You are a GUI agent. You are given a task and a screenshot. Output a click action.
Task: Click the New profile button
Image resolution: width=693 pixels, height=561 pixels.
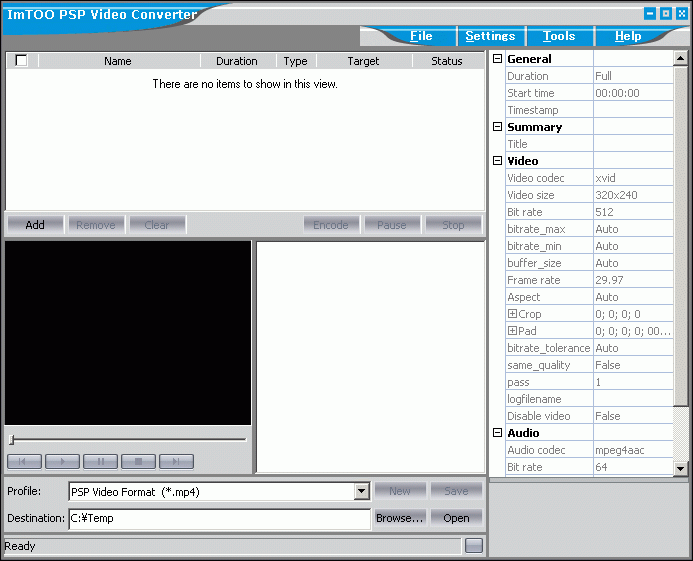click(x=400, y=491)
